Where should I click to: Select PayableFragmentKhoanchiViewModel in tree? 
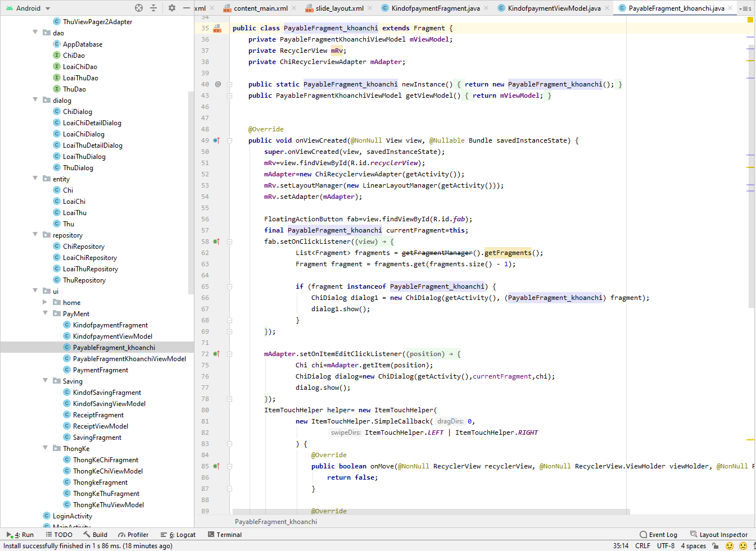pyautogui.click(x=129, y=359)
